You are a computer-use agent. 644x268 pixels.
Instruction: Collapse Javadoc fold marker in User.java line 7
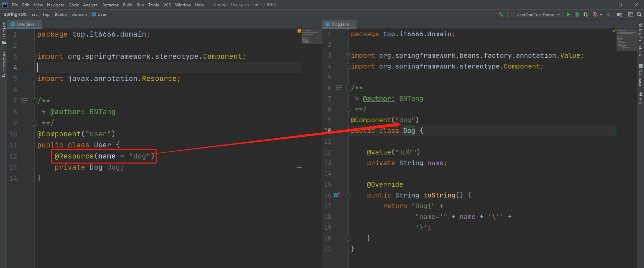point(34,101)
